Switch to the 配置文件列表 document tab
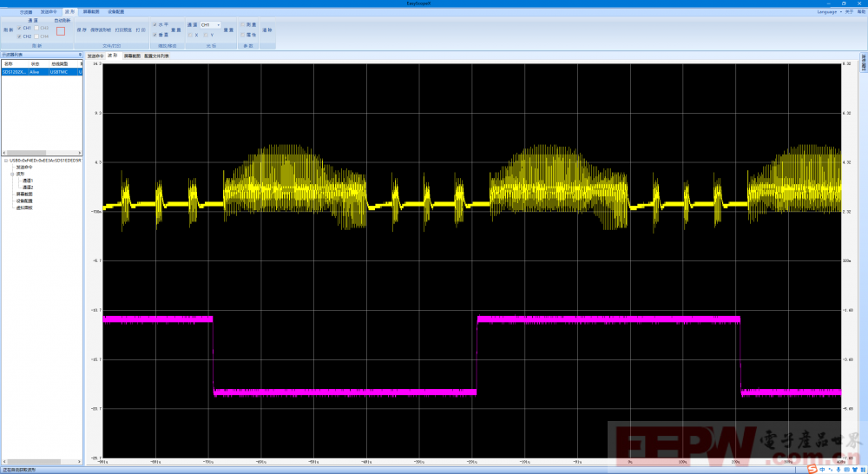The height and width of the screenshot is (474, 868). click(156, 56)
